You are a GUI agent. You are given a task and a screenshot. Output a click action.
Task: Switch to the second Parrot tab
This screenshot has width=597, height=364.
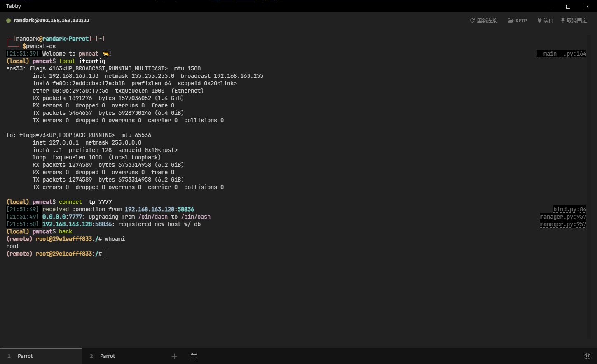(123, 356)
